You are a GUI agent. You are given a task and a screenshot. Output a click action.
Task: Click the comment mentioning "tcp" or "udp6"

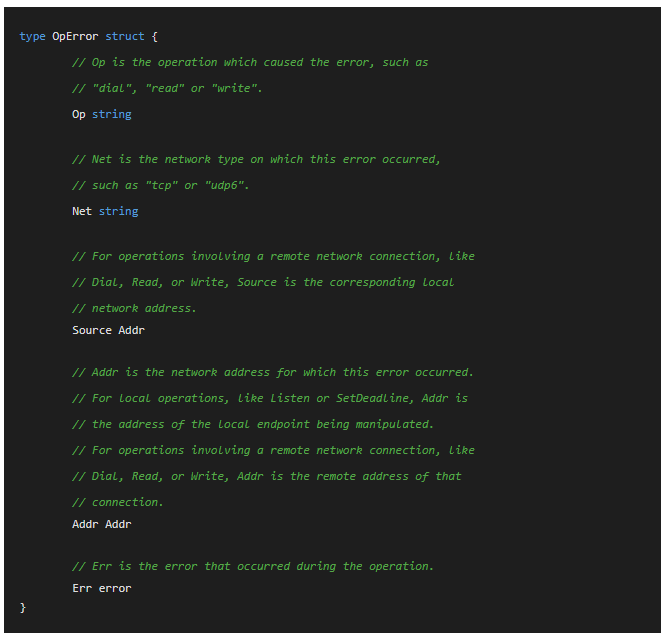[161, 185]
